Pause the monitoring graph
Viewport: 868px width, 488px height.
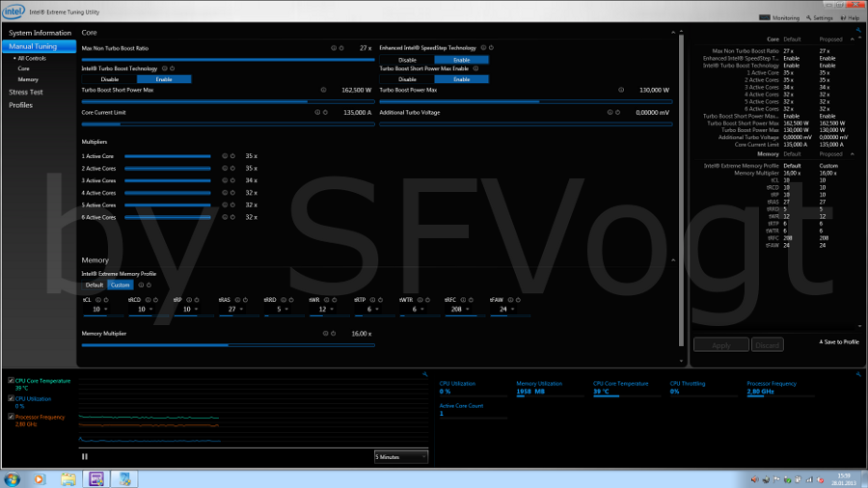coord(85,456)
